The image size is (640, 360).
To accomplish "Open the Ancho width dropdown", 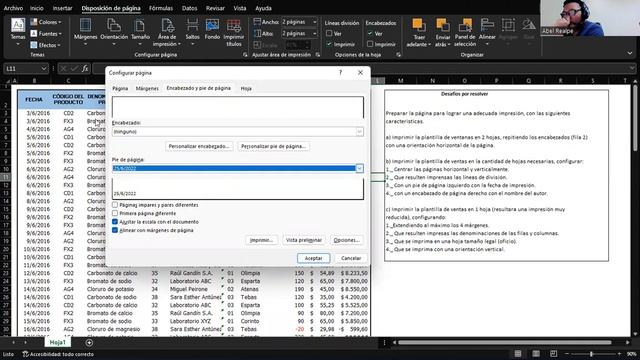I will click(315, 22).
